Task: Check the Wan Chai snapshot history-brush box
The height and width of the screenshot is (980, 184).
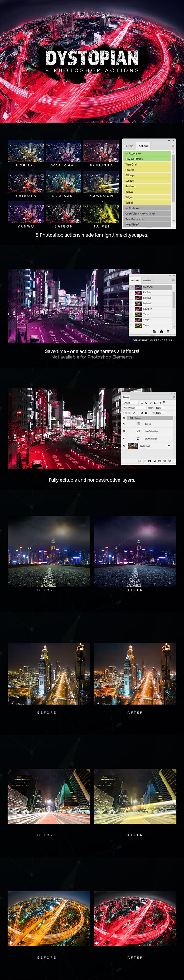Action: pos(132,287)
